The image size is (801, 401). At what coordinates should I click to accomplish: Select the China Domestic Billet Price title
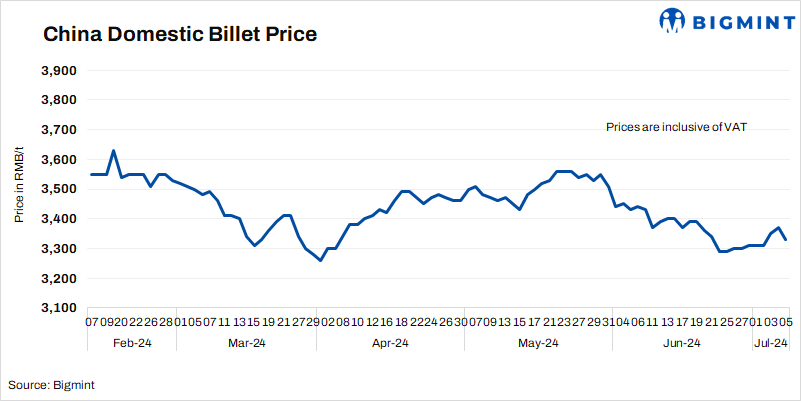pos(180,35)
